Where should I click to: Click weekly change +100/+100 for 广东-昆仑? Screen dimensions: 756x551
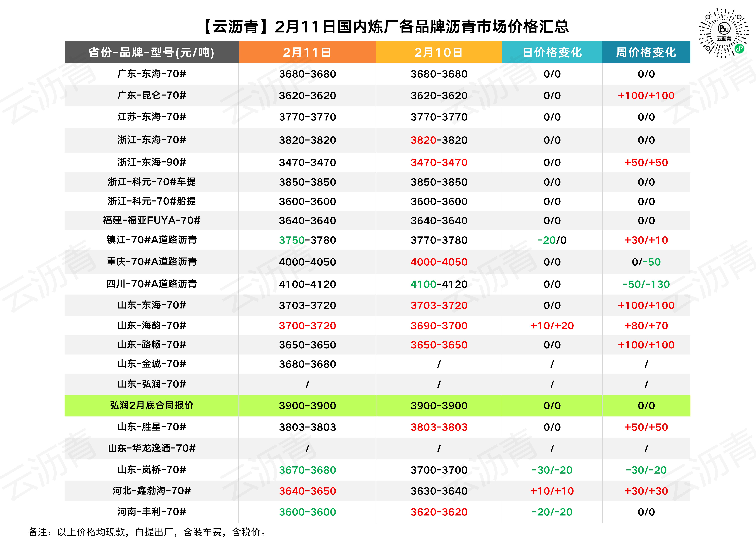(x=646, y=96)
